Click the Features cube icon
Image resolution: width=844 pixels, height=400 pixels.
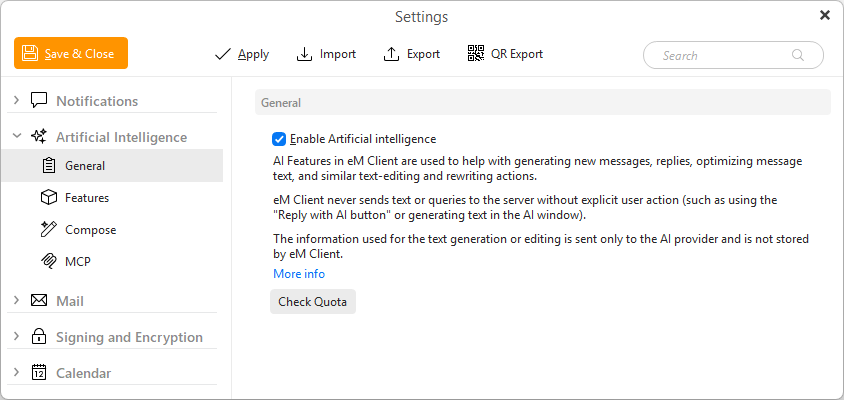(x=49, y=198)
